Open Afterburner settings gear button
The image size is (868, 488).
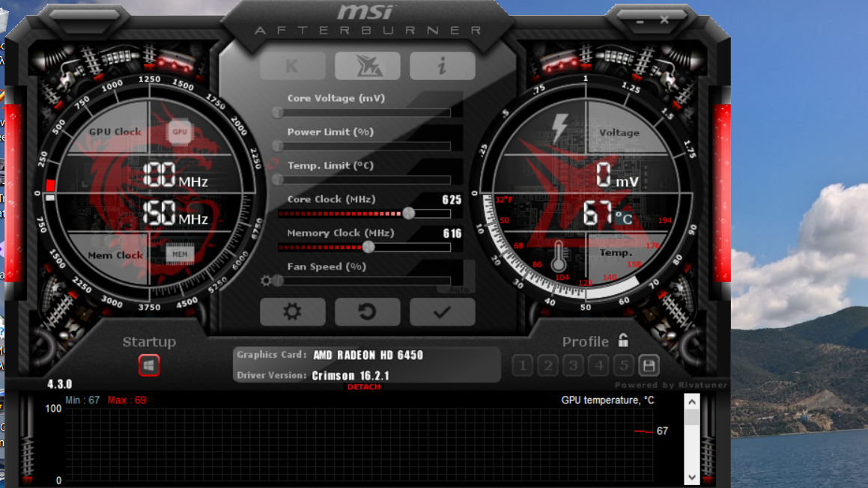pos(292,312)
